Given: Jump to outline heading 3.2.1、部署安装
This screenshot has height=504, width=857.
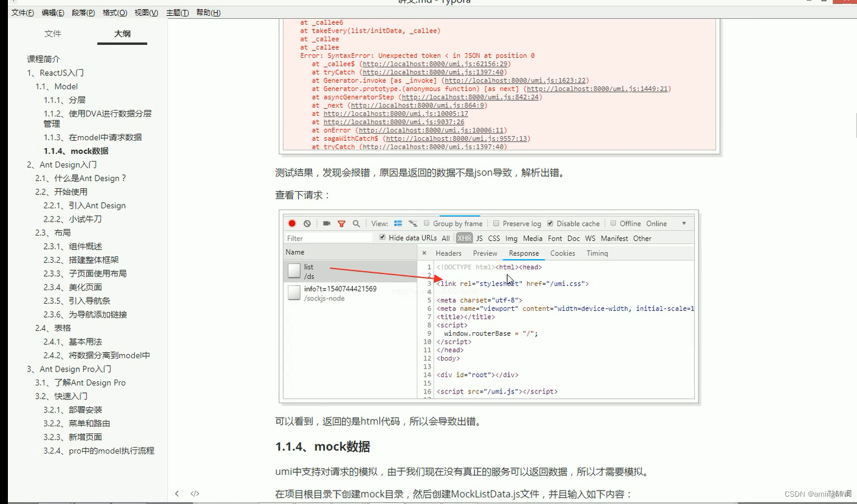Looking at the screenshot, I should coord(73,410).
